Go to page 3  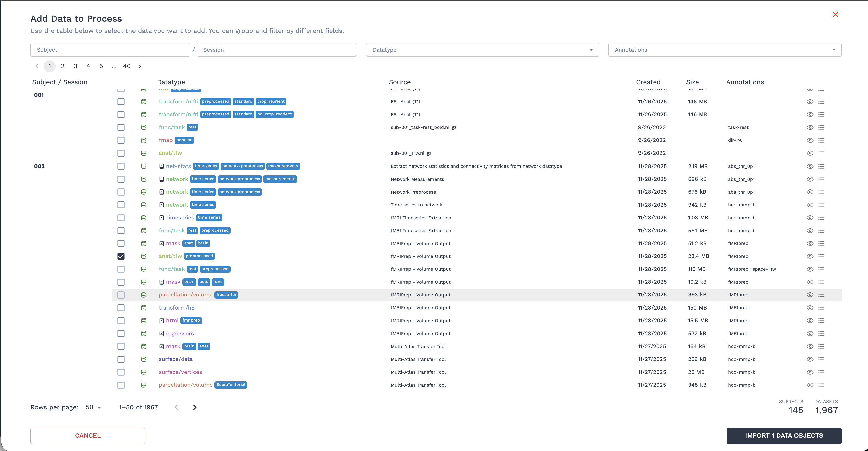(x=75, y=66)
